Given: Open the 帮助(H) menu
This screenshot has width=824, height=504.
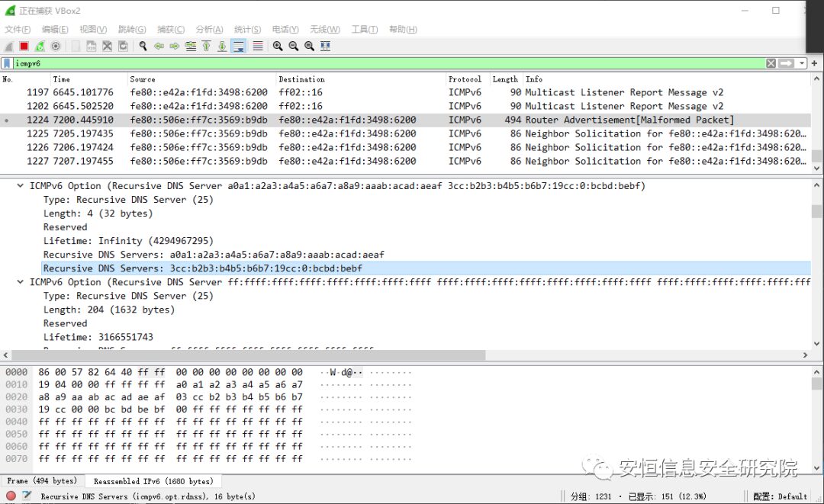Looking at the screenshot, I should click(403, 30).
